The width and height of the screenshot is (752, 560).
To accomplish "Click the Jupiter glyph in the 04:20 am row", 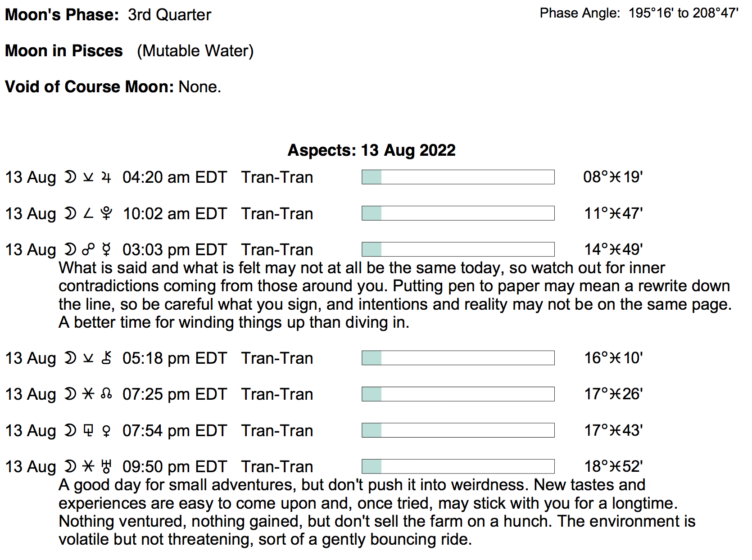I will click(106, 177).
